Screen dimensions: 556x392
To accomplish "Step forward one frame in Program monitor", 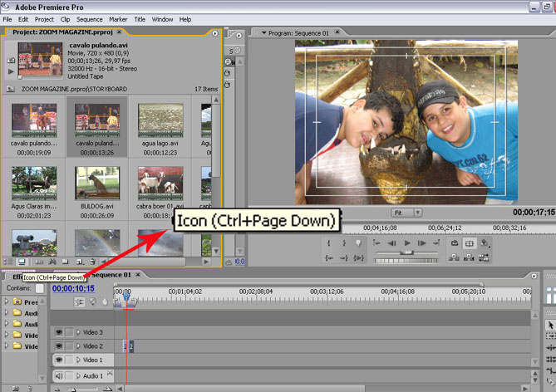I will pyautogui.click(x=421, y=243).
